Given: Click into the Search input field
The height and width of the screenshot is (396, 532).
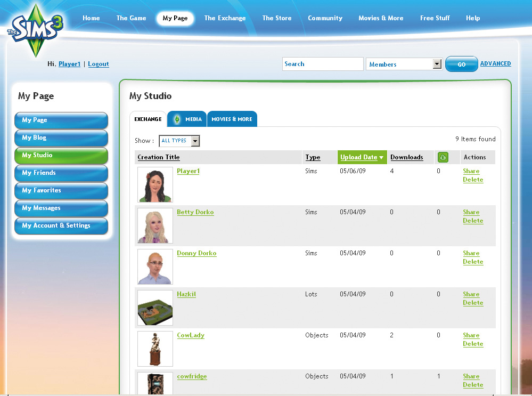Looking at the screenshot, I should tap(323, 64).
